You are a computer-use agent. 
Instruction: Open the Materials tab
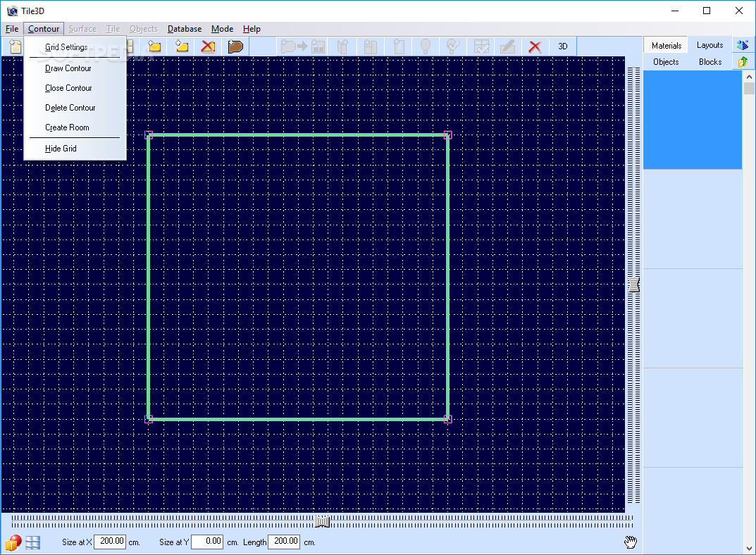[665, 44]
